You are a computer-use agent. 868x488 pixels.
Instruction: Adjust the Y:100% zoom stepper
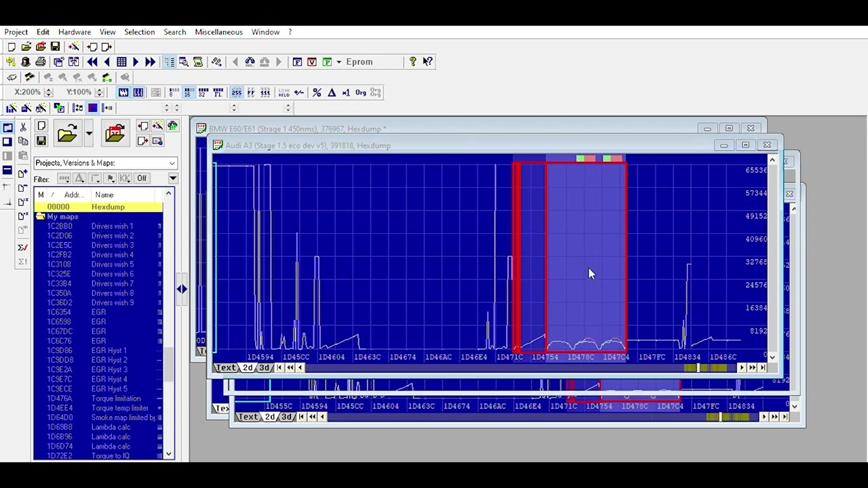point(99,92)
